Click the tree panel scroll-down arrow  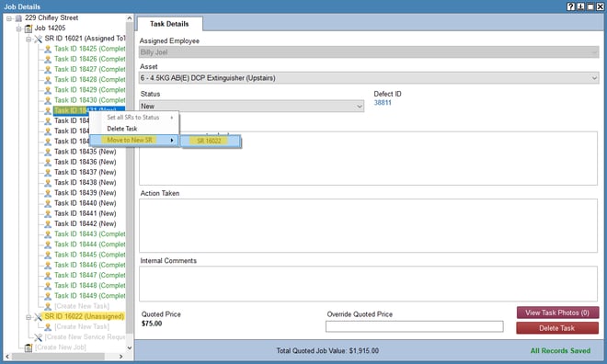[x=130, y=347]
